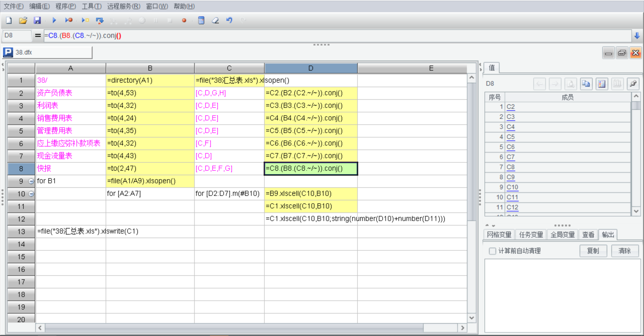Expand the formula bar with the blue down arrow
644x336 pixels.
tap(637, 36)
